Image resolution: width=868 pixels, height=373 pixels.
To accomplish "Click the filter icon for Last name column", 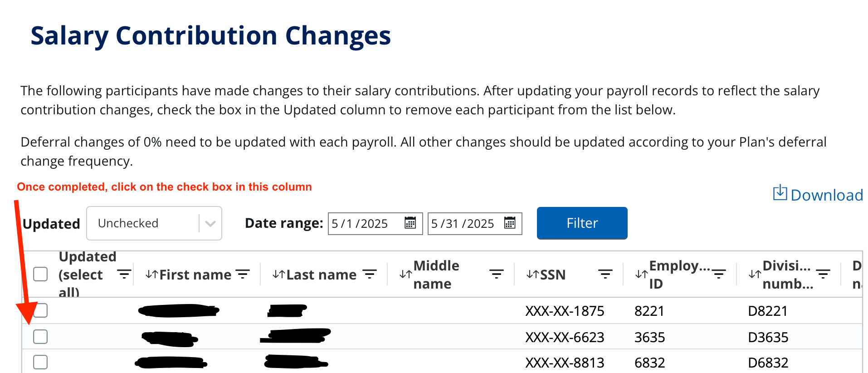I will [370, 274].
